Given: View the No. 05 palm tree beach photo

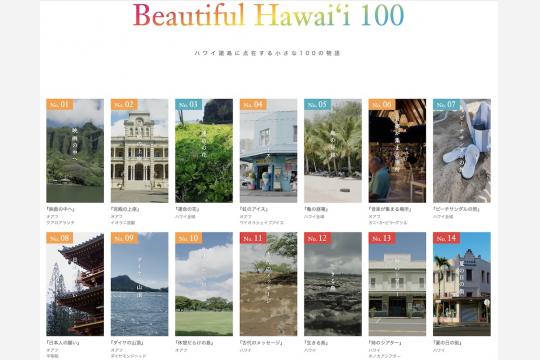Looking at the screenshot, I should coord(333,151).
